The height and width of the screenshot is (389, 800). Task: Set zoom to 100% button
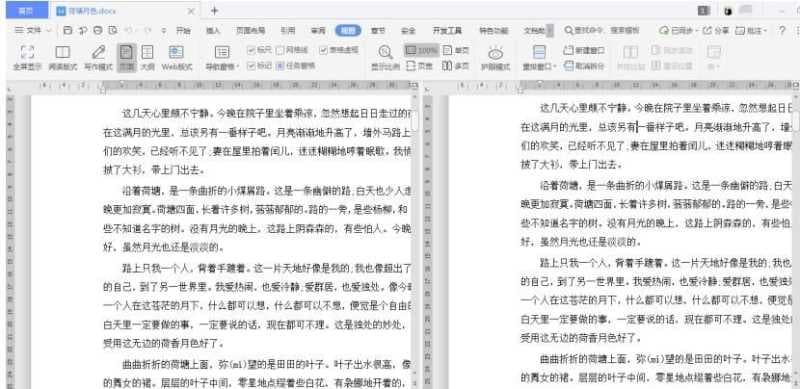click(x=421, y=50)
